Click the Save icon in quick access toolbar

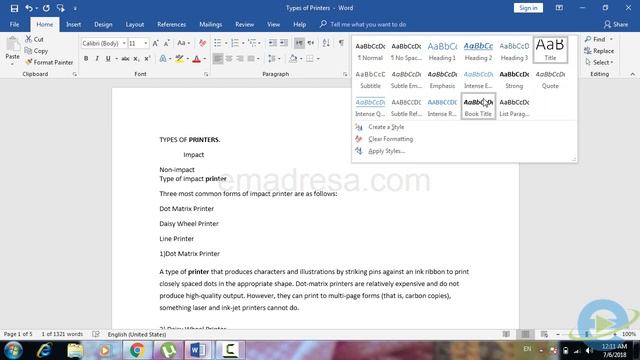14,8
